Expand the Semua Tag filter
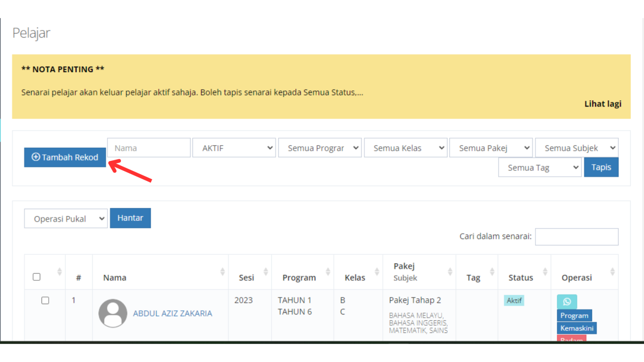This screenshot has height=362, width=644. tap(539, 168)
